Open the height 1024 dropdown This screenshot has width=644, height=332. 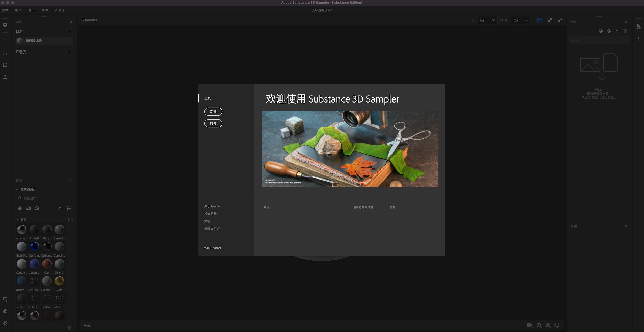point(520,20)
